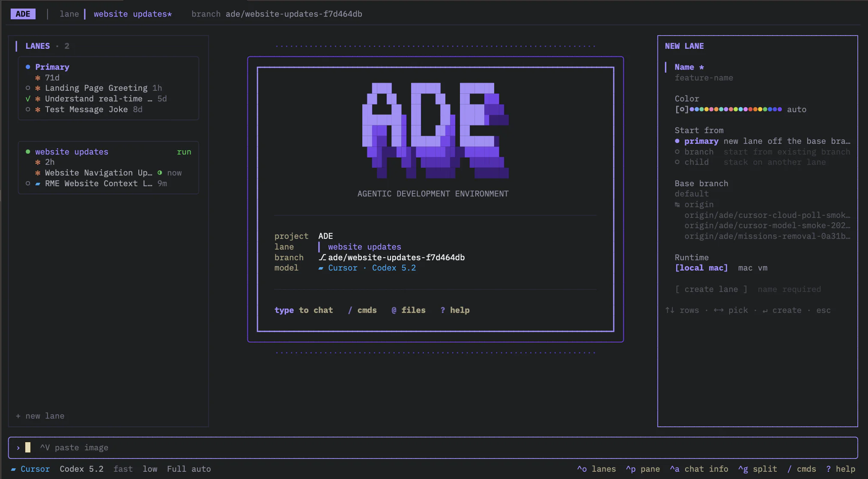Click the origin remote icon under Base branch
The width and height of the screenshot is (868, 479).
tap(677, 205)
